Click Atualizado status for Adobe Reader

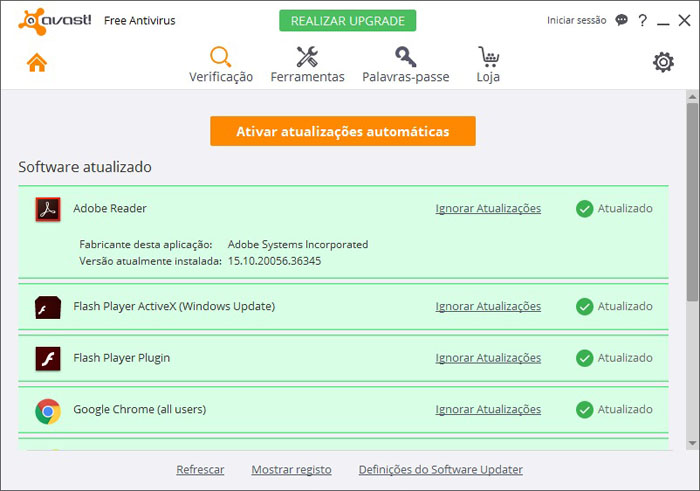pyautogui.click(x=625, y=208)
